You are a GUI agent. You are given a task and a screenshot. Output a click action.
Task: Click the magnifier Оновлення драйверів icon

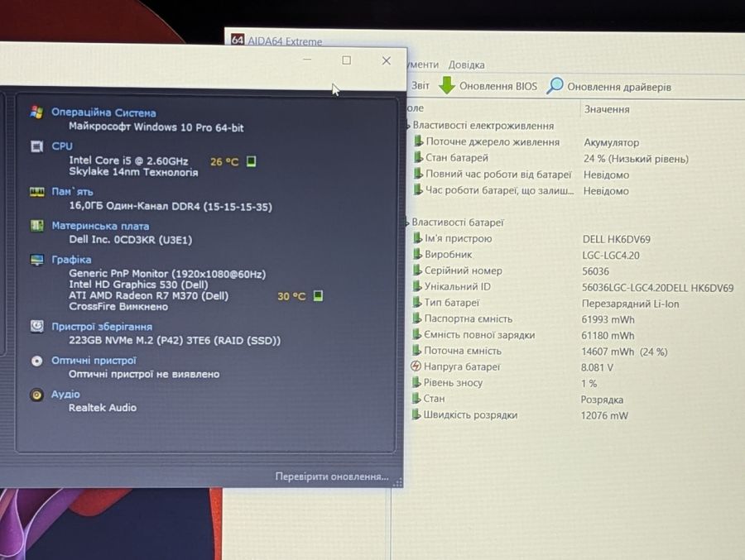tap(555, 85)
